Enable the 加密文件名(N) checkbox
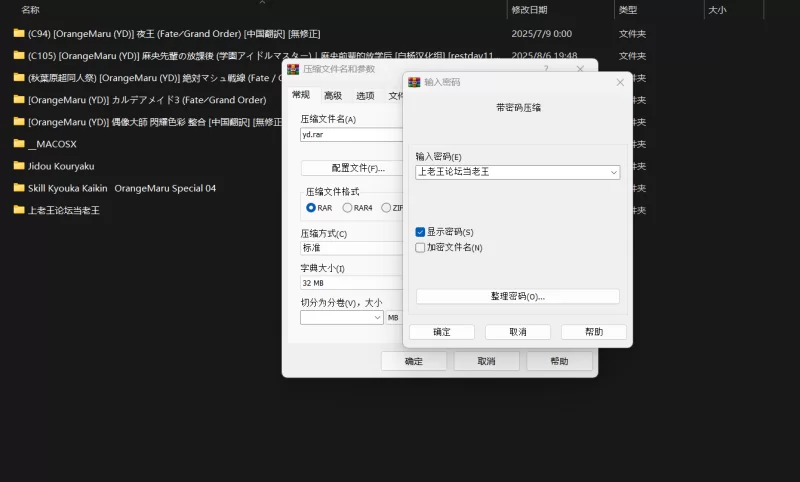Viewport: 800px width, 482px height. tap(420, 247)
